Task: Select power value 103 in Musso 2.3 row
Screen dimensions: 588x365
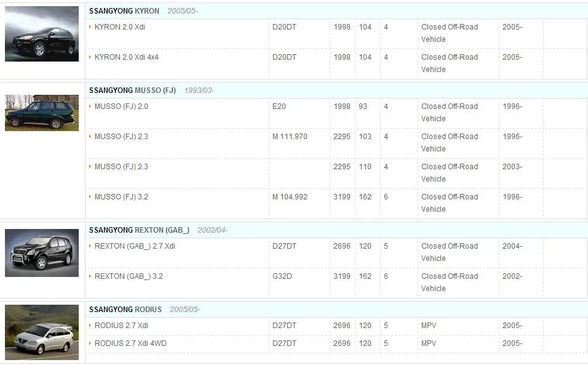Action: (x=365, y=137)
